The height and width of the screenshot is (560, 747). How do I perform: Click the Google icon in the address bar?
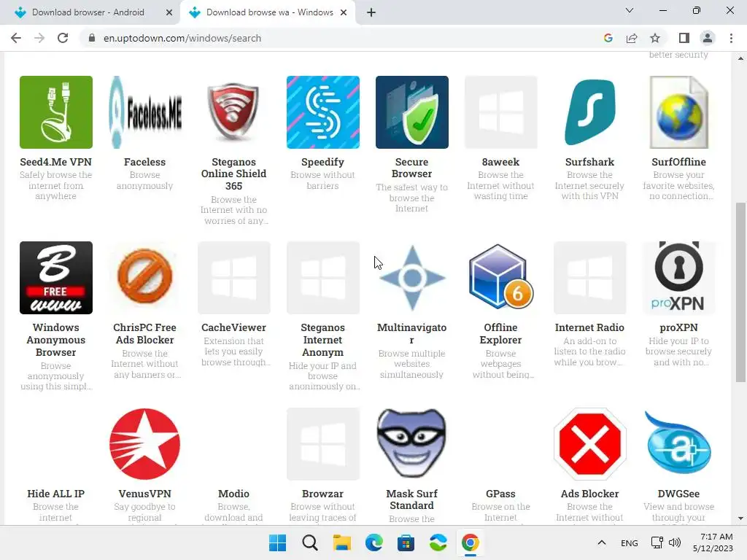tap(608, 38)
